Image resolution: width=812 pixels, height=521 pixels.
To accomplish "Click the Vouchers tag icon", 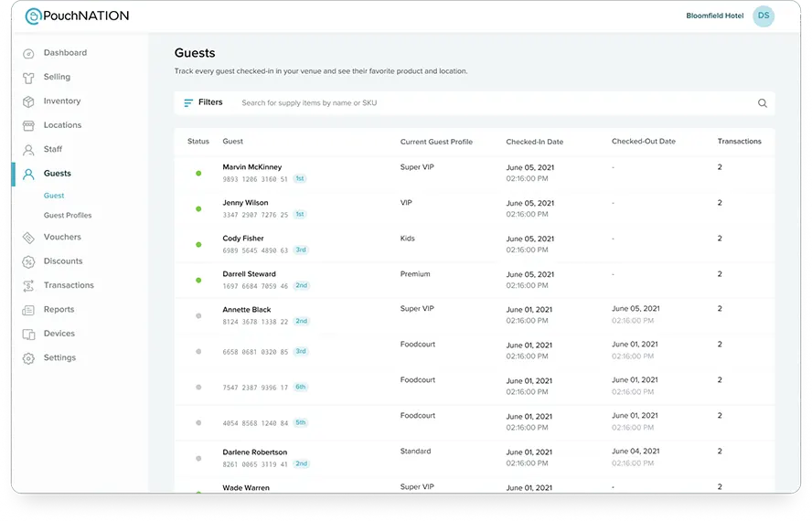I will point(28,238).
